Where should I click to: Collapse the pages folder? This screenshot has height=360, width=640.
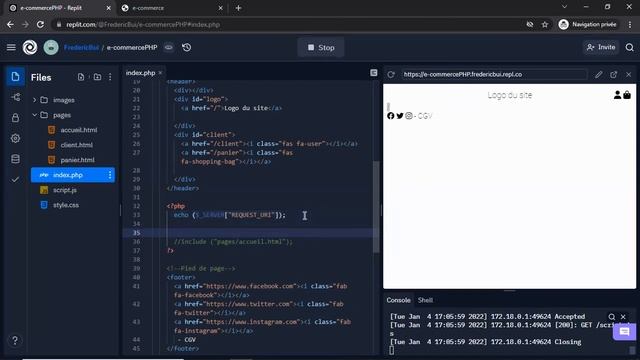[x=34, y=115]
